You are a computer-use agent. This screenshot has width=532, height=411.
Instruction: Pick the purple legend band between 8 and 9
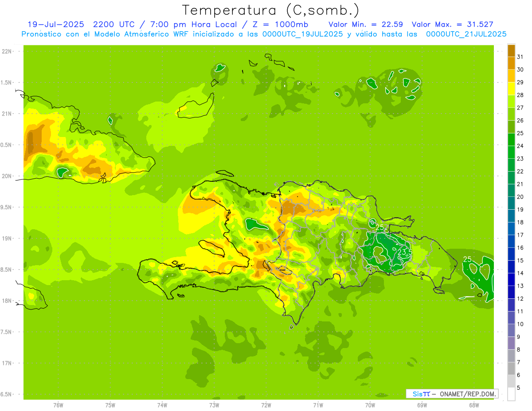[512, 343]
